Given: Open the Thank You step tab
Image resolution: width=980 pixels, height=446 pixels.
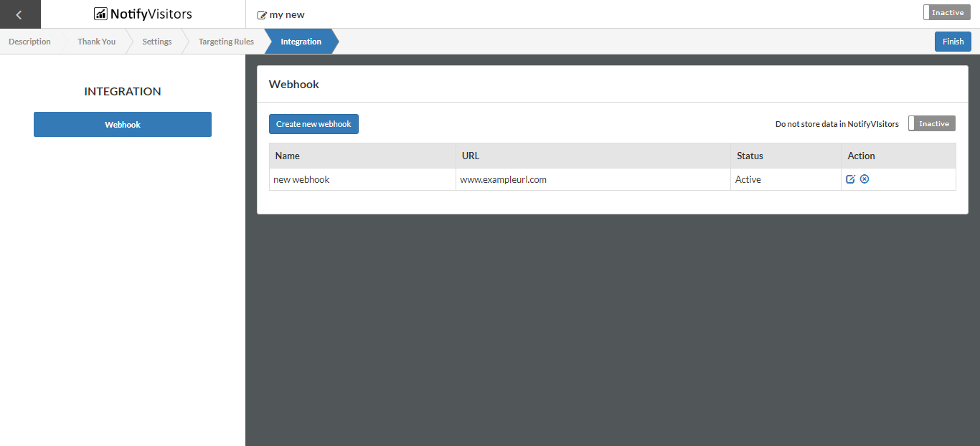Looking at the screenshot, I should [x=96, y=42].
